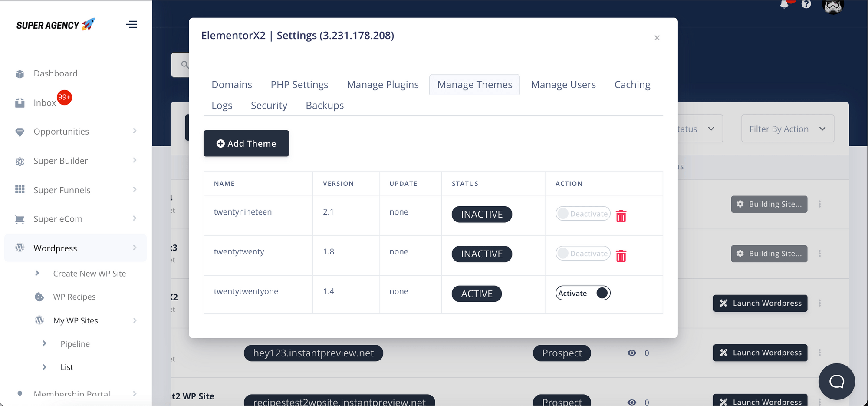Screen dimensions: 868x406
Task: Open the List submenu item
Action: tap(67, 367)
